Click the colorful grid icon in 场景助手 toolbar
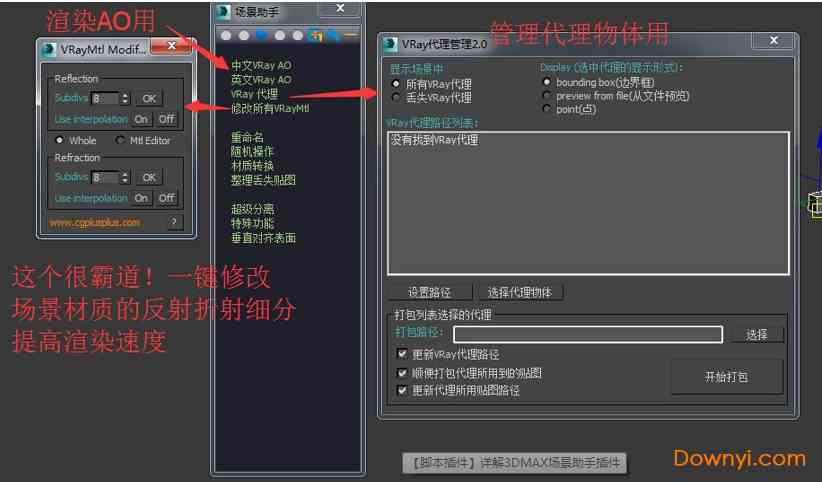Image resolution: width=822 pixels, height=482 pixels. tap(316, 36)
